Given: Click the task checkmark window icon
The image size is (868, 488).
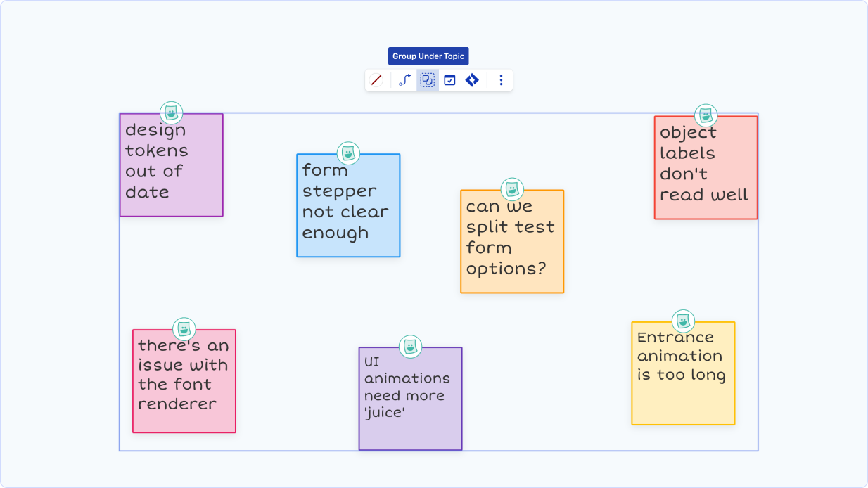Looking at the screenshot, I should [449, 80].
